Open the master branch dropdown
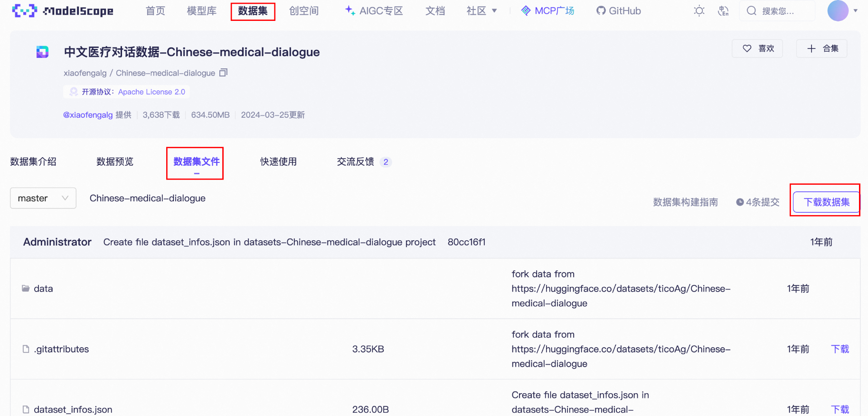 (x=43, y=198)
